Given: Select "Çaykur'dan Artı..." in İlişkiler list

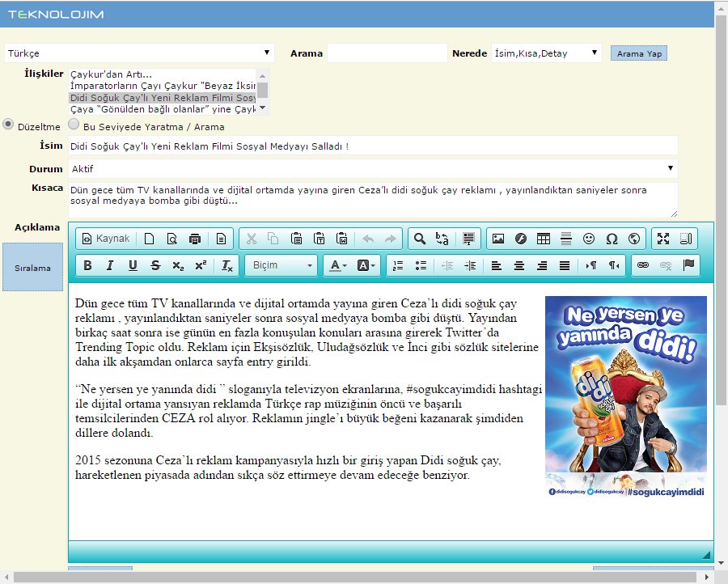Looking at the screenshot, I should point(162,74).
